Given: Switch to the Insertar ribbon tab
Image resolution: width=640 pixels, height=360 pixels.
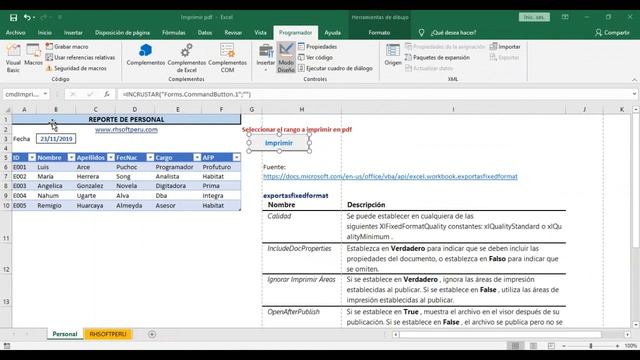Looking at the screenshot, I should 73,32.
